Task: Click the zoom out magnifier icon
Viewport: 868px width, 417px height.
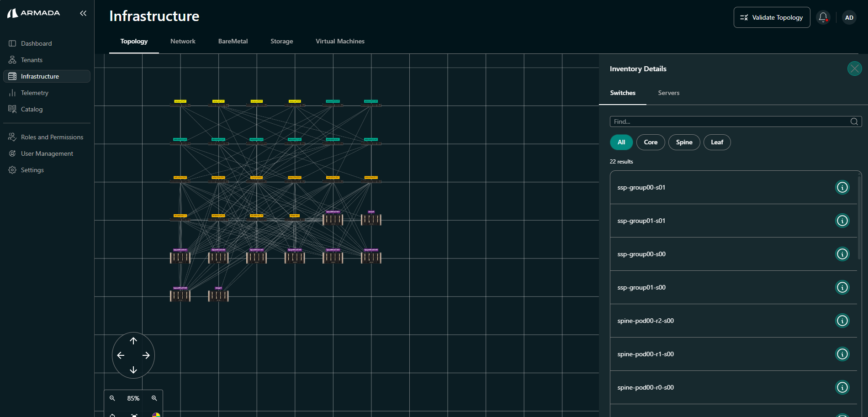Action: click(x=112, y=398)
